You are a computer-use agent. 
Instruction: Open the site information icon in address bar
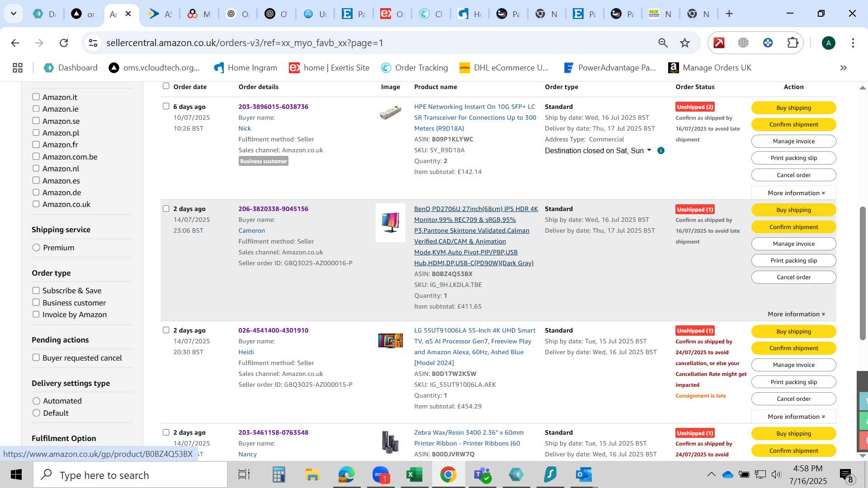[x=93, y=43]
